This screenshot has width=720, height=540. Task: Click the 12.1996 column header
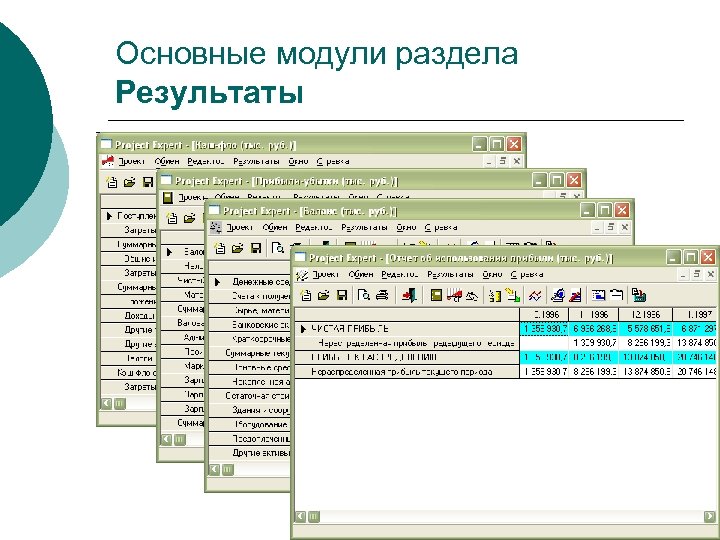[x=645, y=315]
